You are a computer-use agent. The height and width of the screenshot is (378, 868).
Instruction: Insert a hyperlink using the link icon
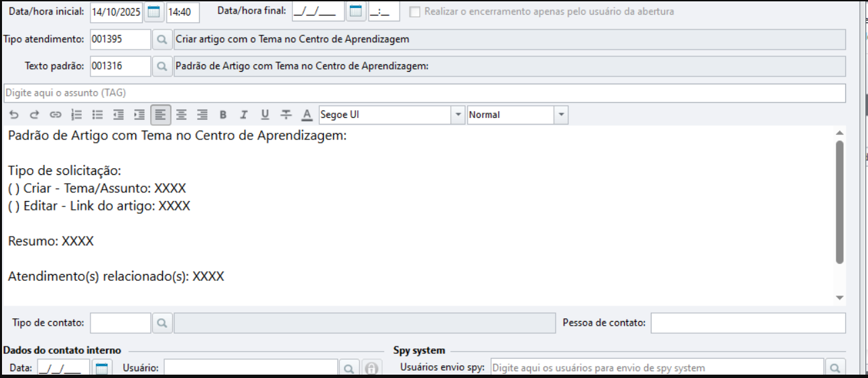pos(56,115)
